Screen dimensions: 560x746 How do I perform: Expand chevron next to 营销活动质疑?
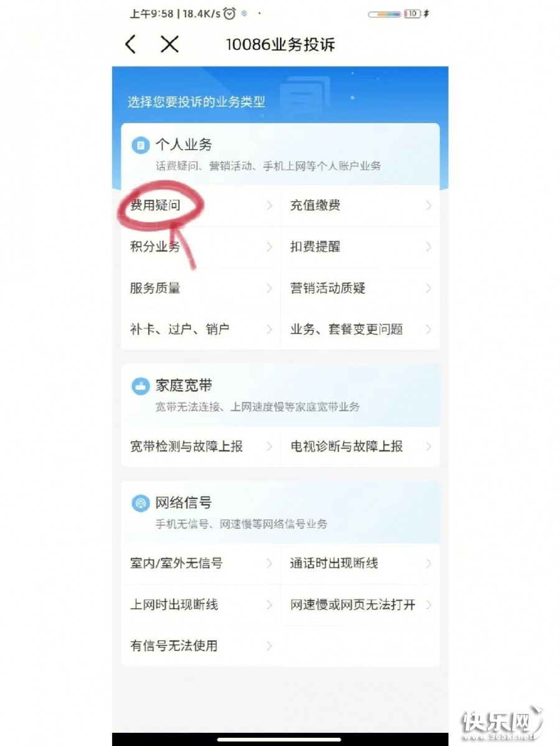(429, 288)
